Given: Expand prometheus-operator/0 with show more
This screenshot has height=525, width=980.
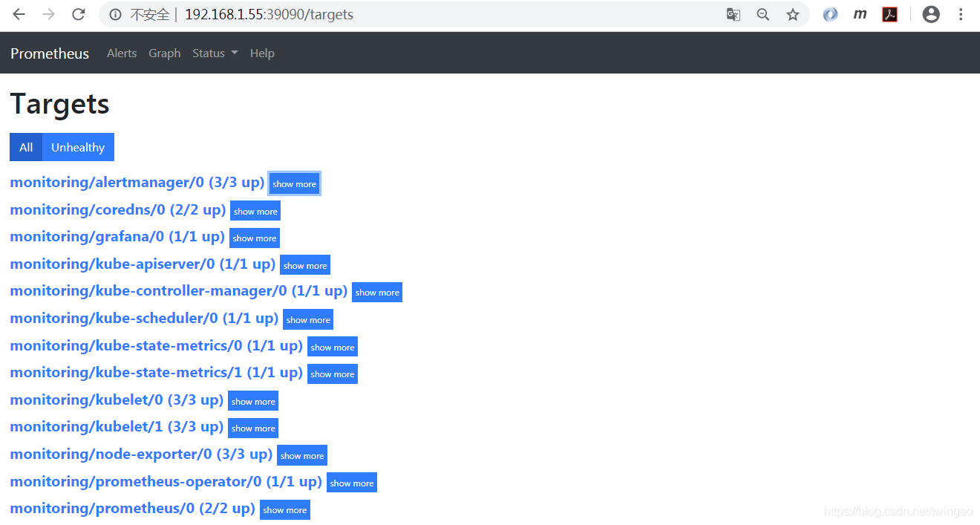Looking at the screenshot, I should point(352,483).
